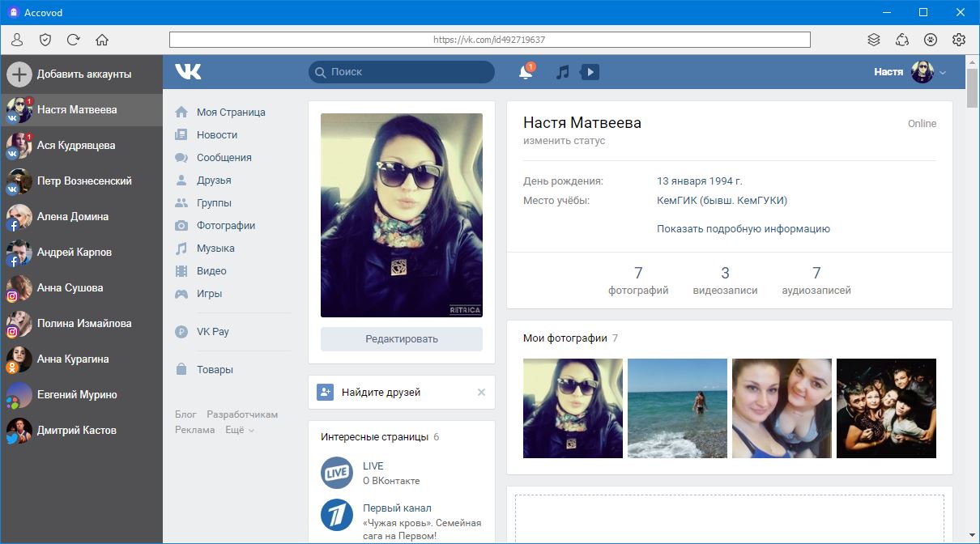The image size is (980, 544).
Task: Open the КемГИК (бывш. КемГУКИ) link
Action: (x=722, y=201)
